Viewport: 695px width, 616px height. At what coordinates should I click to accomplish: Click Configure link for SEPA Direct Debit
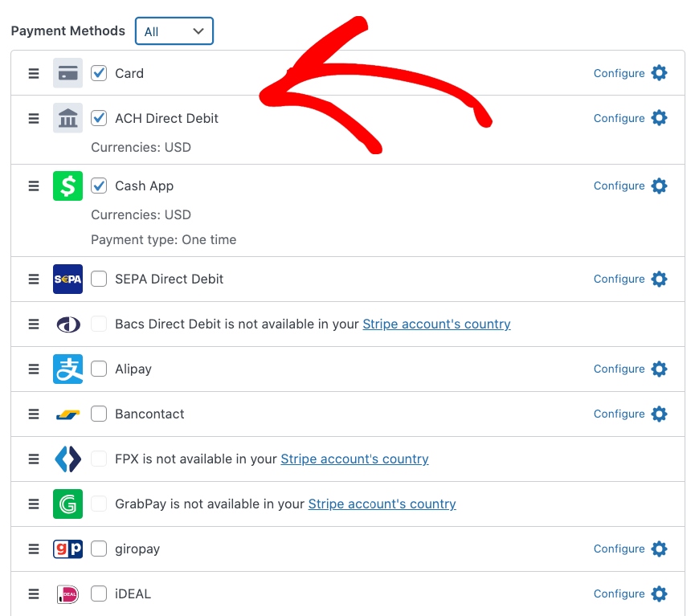619,279
